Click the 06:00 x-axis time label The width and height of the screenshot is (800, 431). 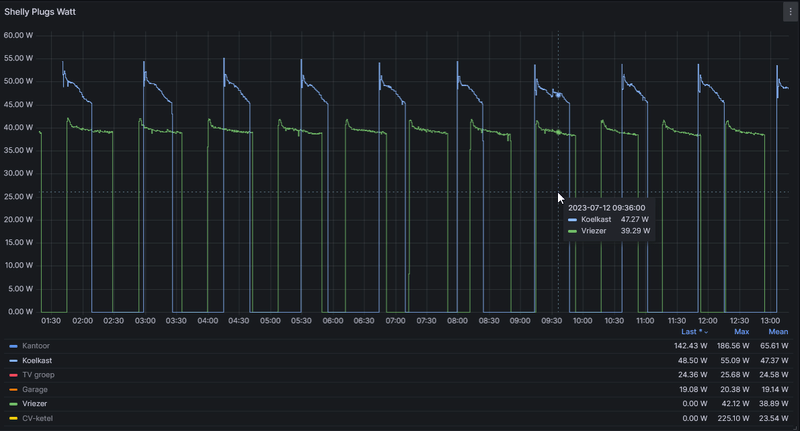point(333,321)
